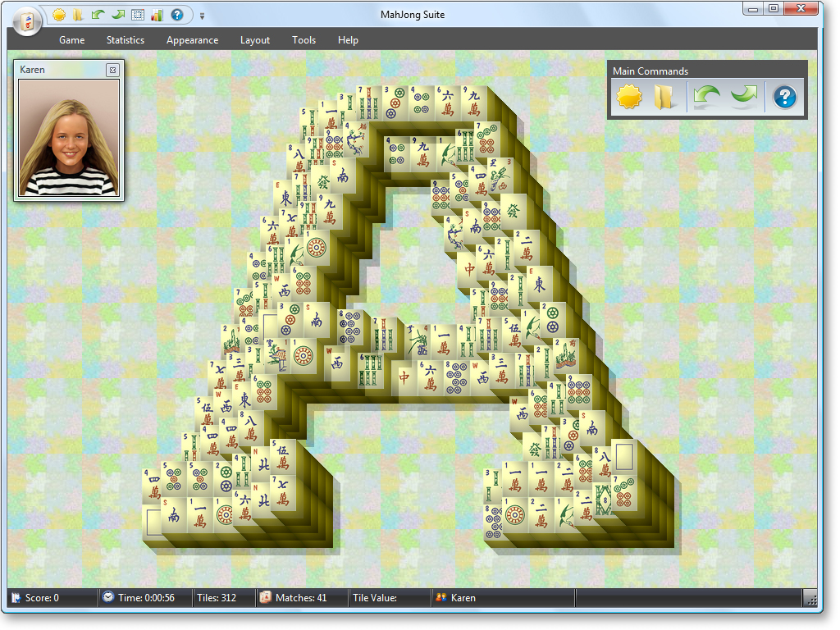Click the window resize grip in status bar corner
The image size is (840, 630).
pyautogui.click(x=811, y=599)
